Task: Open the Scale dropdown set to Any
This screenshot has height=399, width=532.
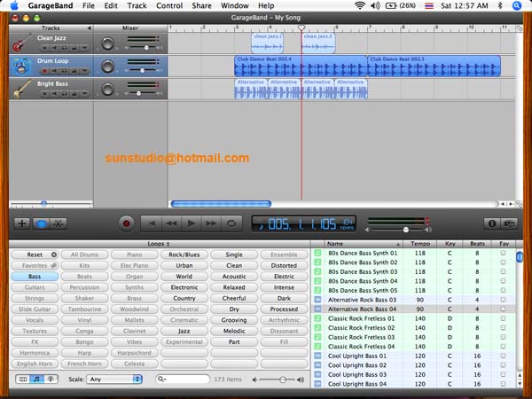Action: tap(114, 379)
